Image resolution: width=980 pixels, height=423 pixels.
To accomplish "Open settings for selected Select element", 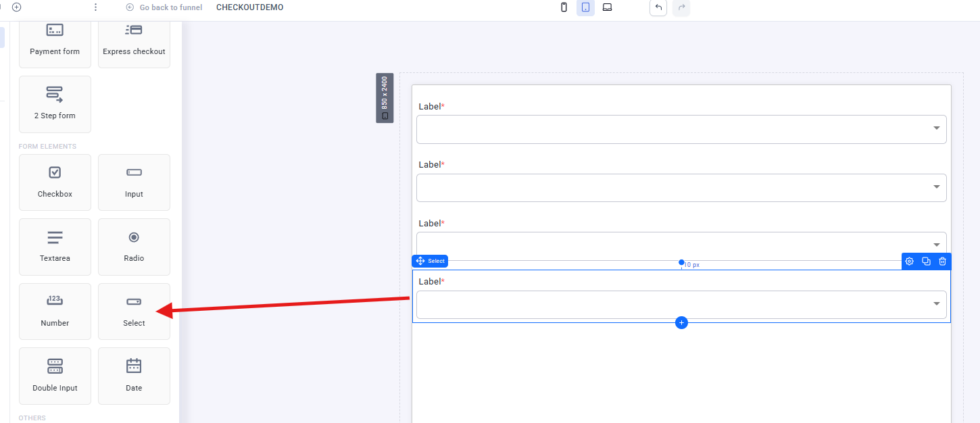I will click(910, 262).
